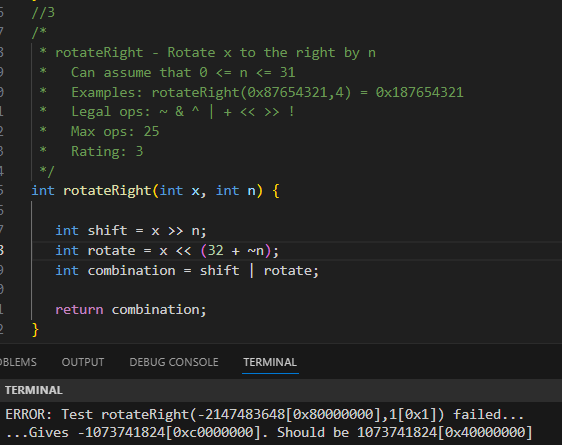Click the 'Can assume that 0 <= n <= 31' comment
Screen dimensions: 562x445
(x=183, y=73)
